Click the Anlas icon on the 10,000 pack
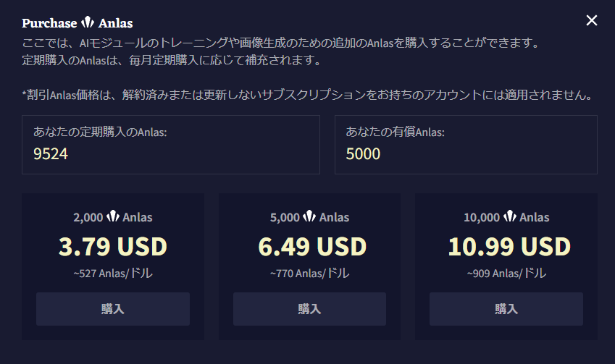The height and width of the screenshot is (364, 615). point(510,216)
